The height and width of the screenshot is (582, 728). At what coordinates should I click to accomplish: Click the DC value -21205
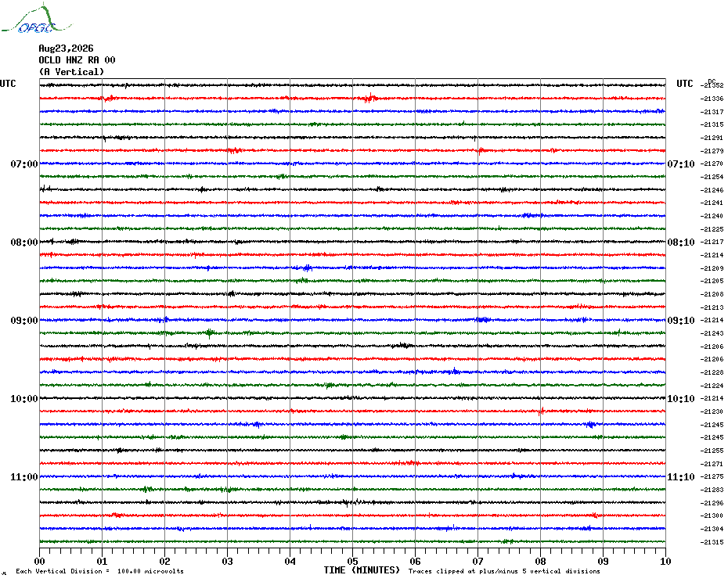pyautogui.click(x=712, y=281)
